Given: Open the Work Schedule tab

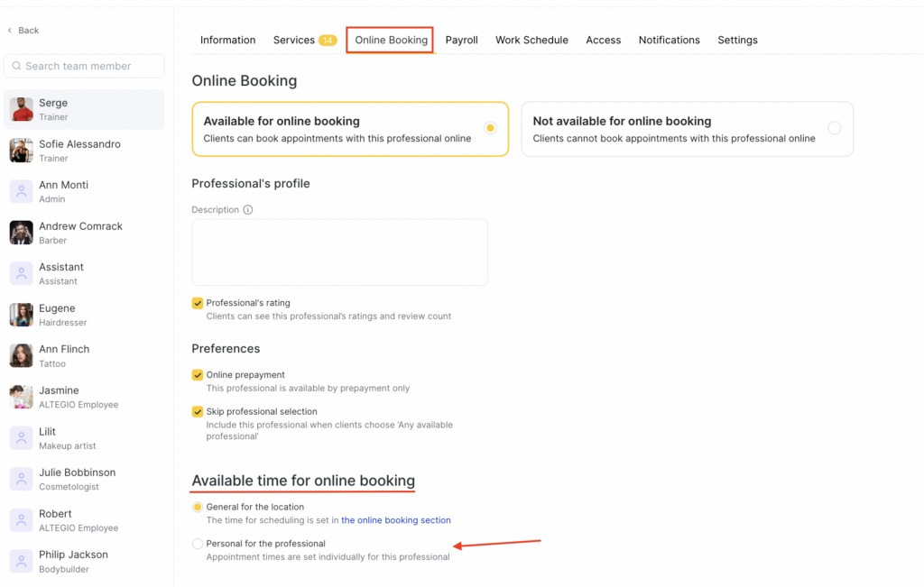Looking at the screenshot, I should pos(531,41).
